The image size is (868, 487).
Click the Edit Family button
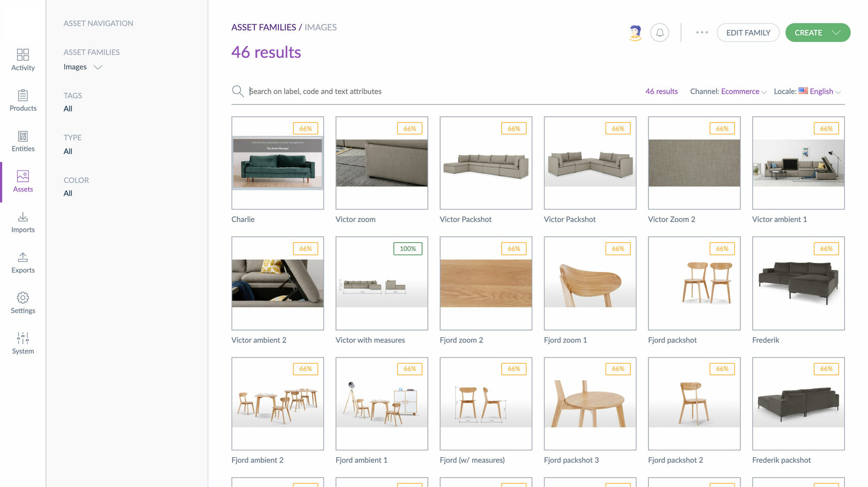click(748, 33)
